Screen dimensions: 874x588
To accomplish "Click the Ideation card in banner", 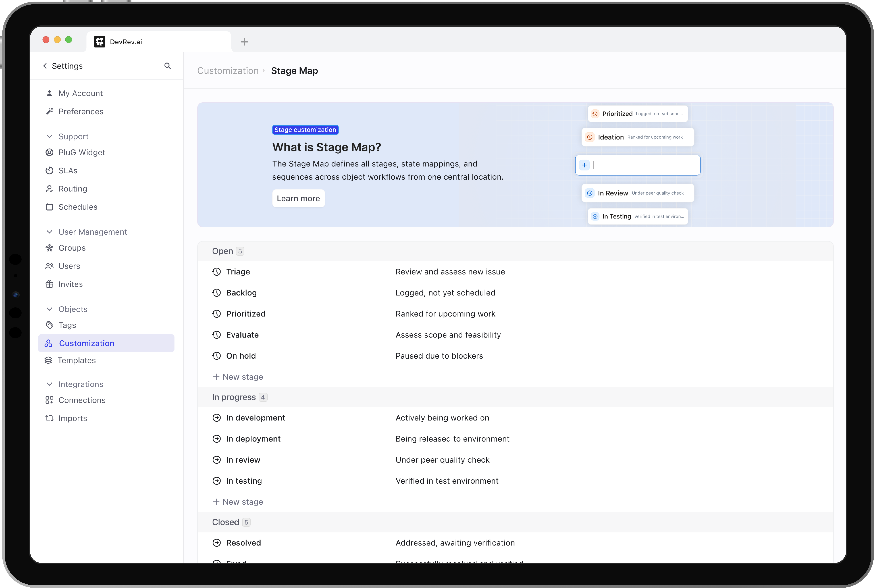I will [x=638, y=137].
